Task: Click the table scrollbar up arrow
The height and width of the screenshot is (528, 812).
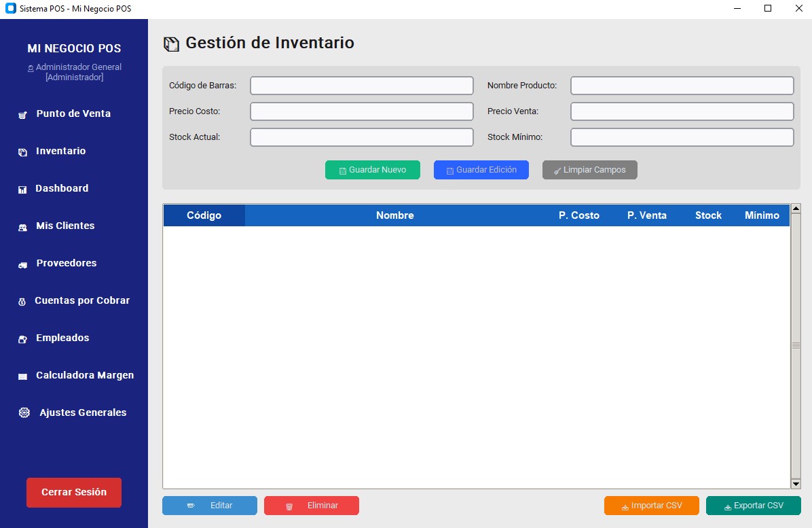Action: pyautogui.click(x=796, y=209)
